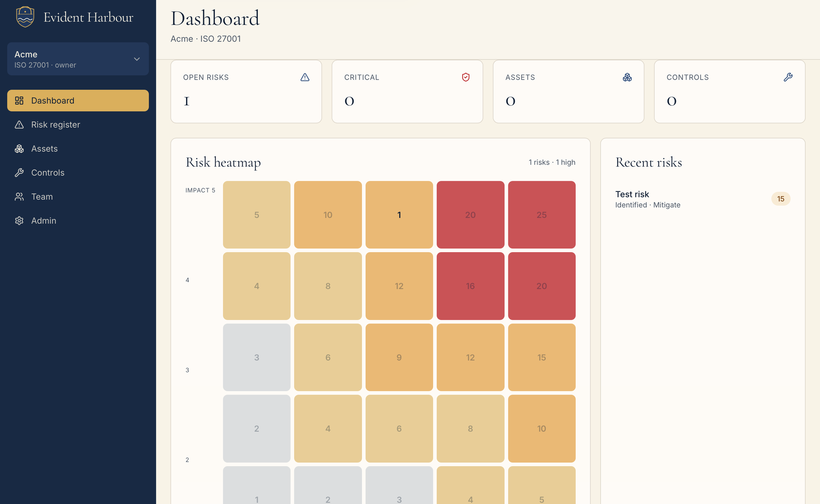
Task: Click the Evident Harbour brand name
Action: coord(88,17)
